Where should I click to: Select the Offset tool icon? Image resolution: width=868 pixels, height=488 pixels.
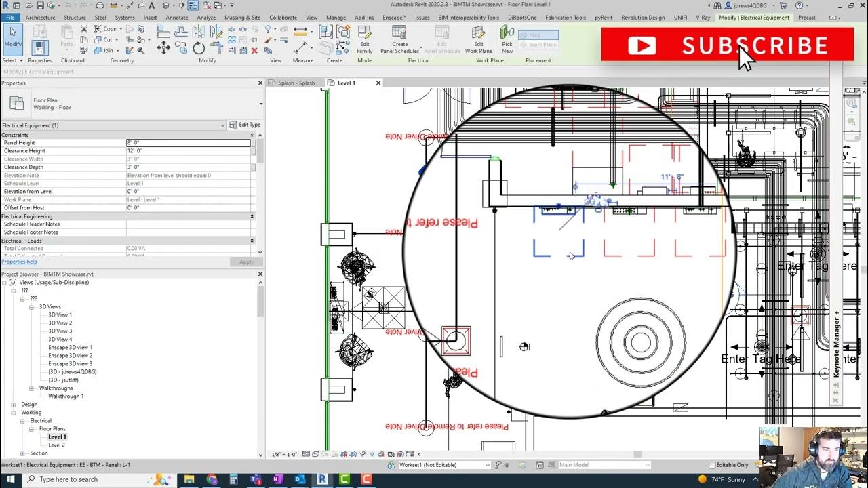pos(181,30)
